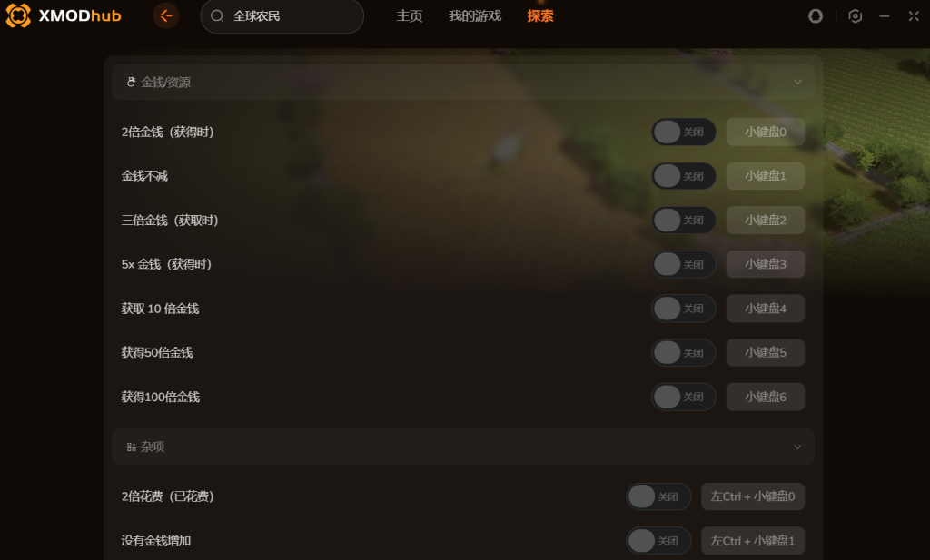Focus the search field containing 全球农民
The image size is (930, 560).
click(282, 16)
